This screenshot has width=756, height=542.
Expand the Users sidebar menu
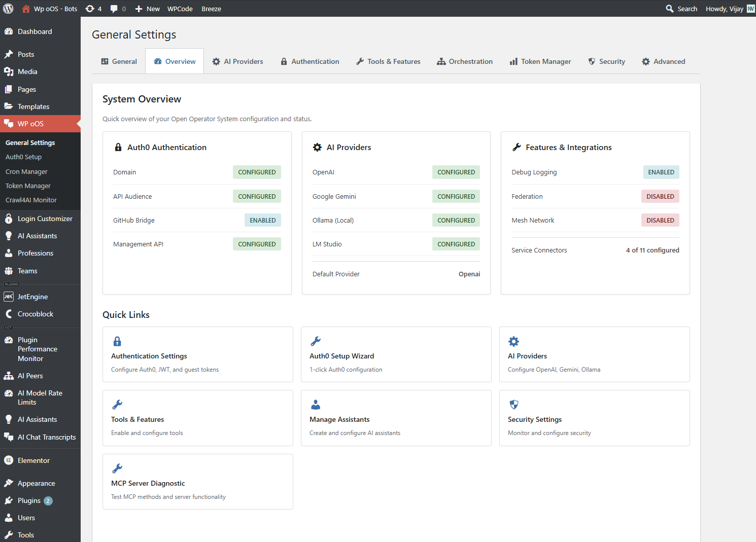[x=25, y=517]
